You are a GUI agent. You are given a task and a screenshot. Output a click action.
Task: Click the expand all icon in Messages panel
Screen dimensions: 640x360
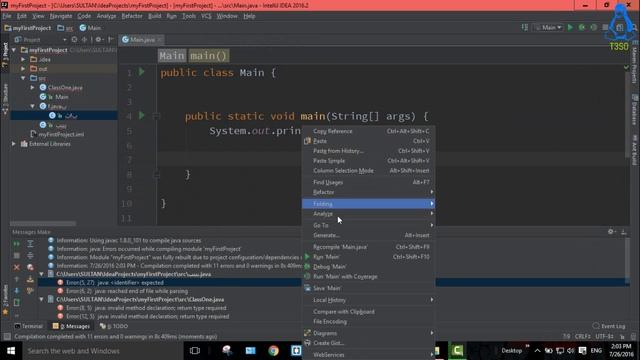[30, 244]
